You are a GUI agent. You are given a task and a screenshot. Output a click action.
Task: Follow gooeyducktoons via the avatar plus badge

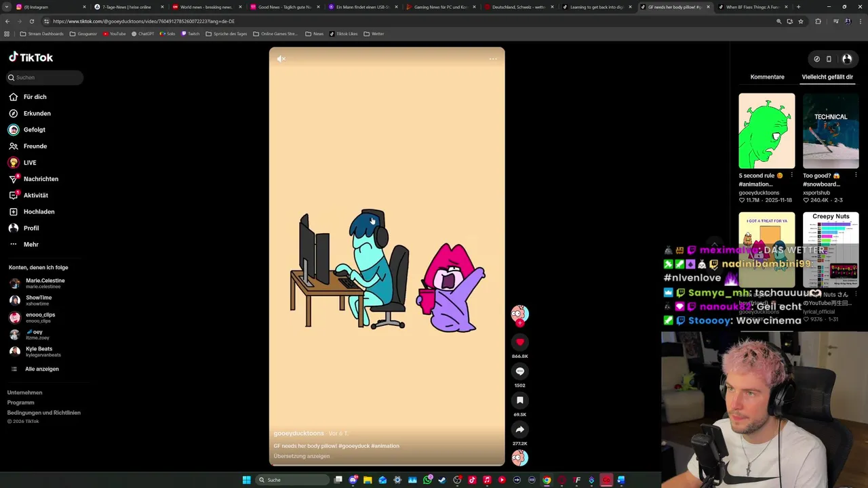pyautogui.click(x=520, y=323)
